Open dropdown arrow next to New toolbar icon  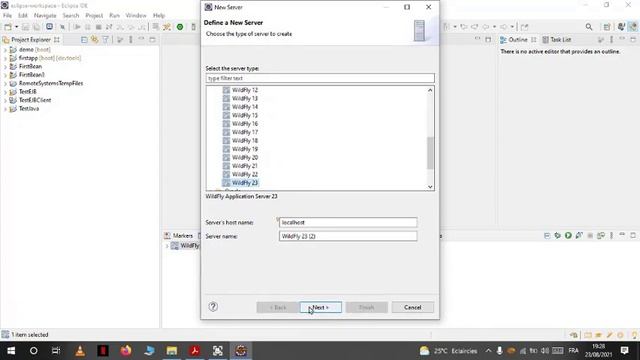click(x=17, y=27)
